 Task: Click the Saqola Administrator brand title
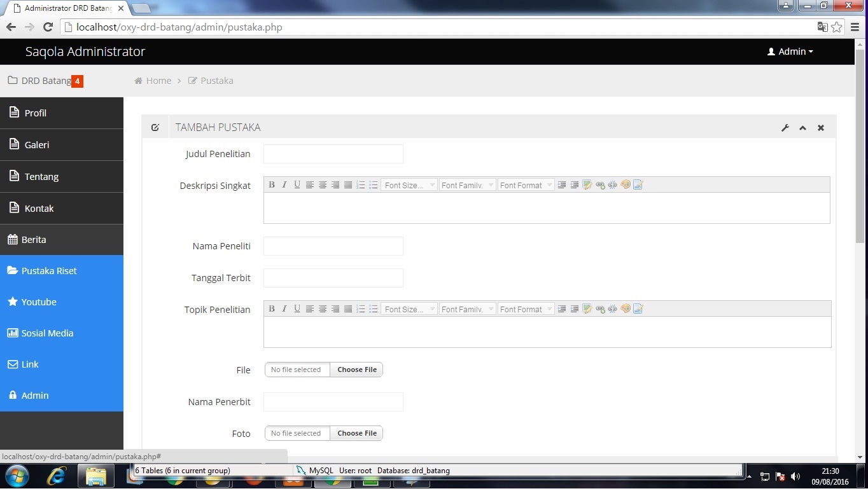[x=85, y=52]
